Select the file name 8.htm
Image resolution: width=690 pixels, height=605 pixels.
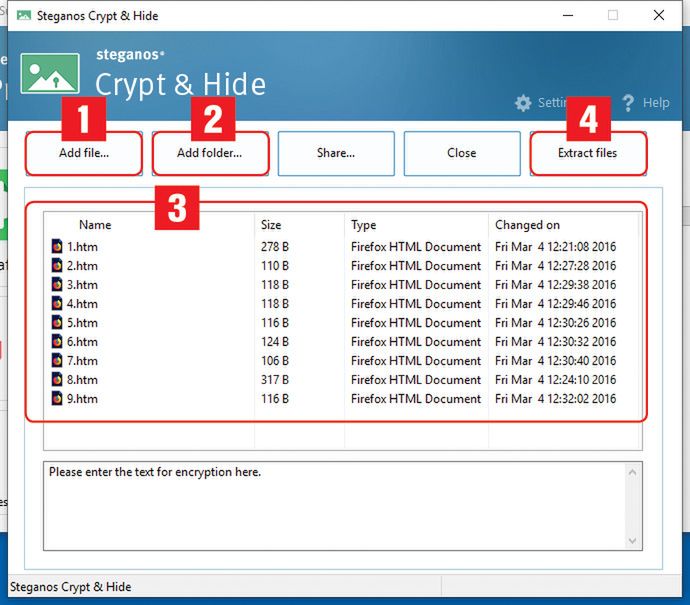[x=82, y=380]
